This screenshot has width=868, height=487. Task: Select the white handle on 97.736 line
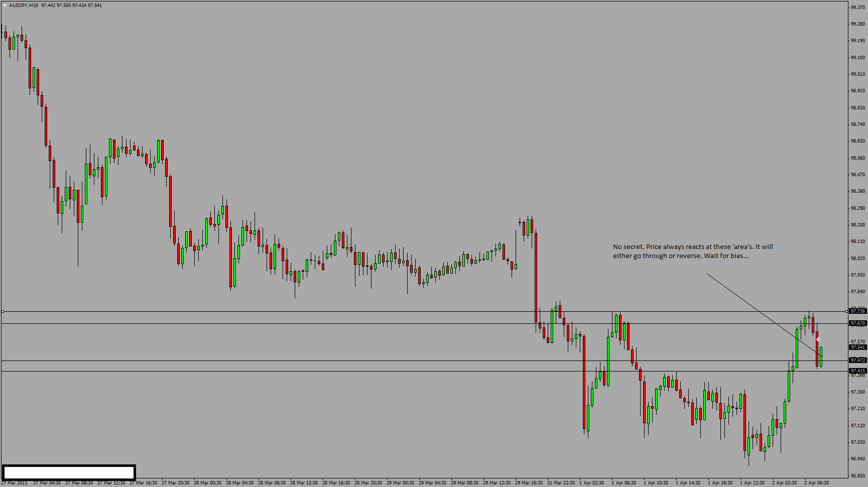click(846, 311)
